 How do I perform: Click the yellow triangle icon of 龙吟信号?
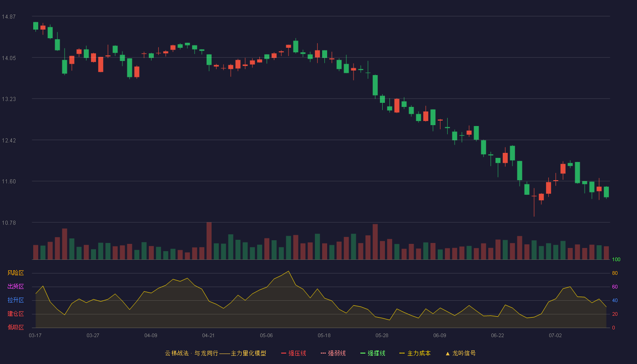pyautogui.click(x=448, y=353)
